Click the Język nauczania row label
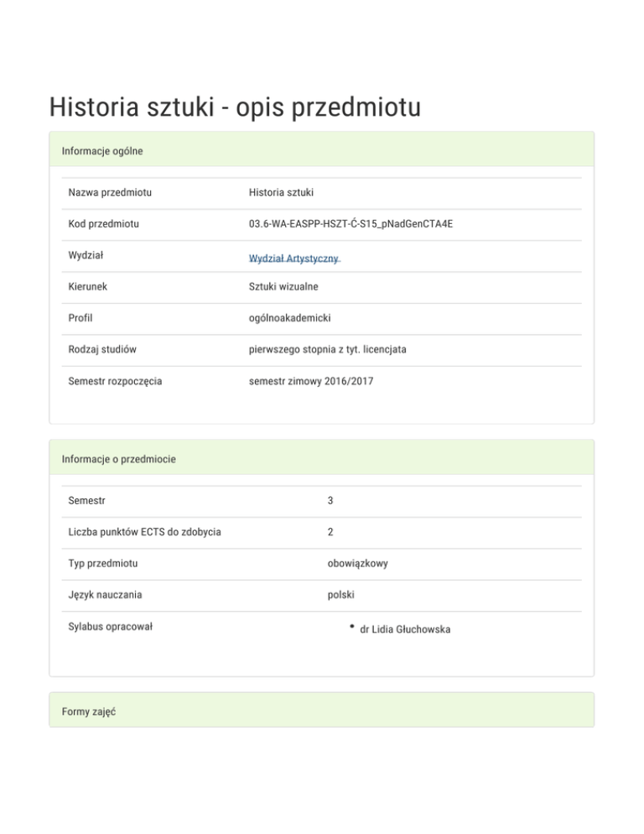The width and height of the screenshot is (644, 834). click(x=105, y=595)
